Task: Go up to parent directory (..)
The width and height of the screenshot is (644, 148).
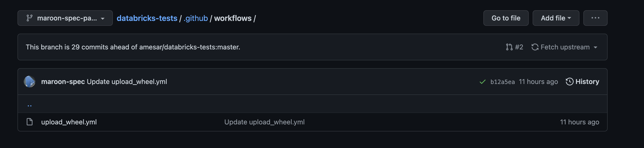Action: point(30,105)
